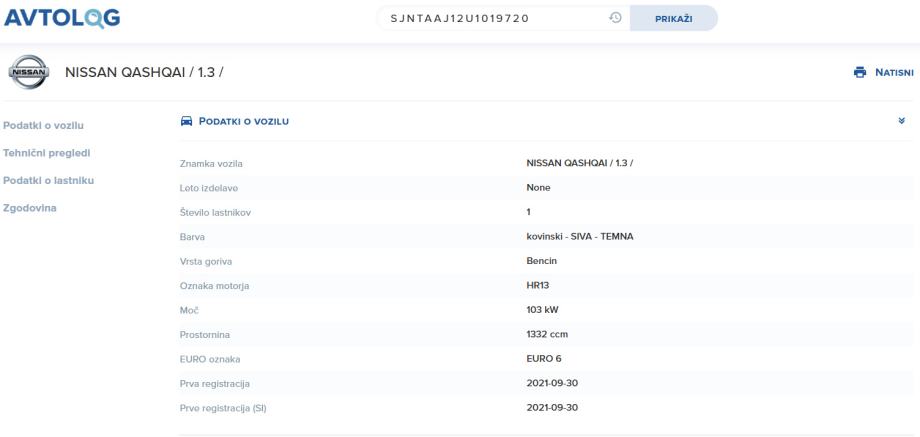920x437 pixels.
Task: Click the Prva registracija date 2021-09-30
Action: 552,383
